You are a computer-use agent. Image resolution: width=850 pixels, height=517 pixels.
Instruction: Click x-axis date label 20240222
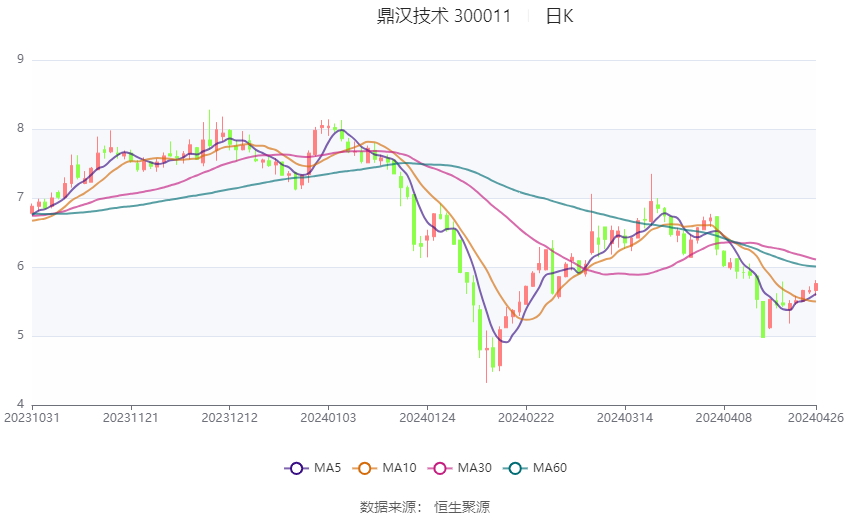click(526, 418)
